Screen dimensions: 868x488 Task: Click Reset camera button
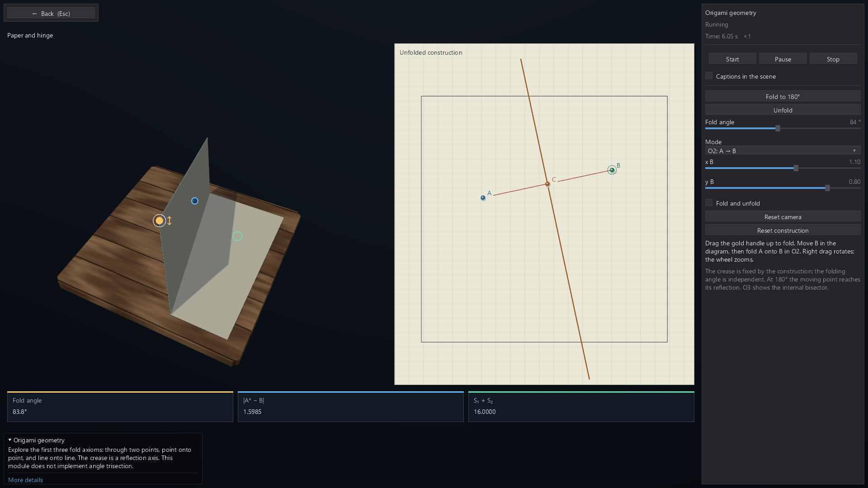coord(783,217)
